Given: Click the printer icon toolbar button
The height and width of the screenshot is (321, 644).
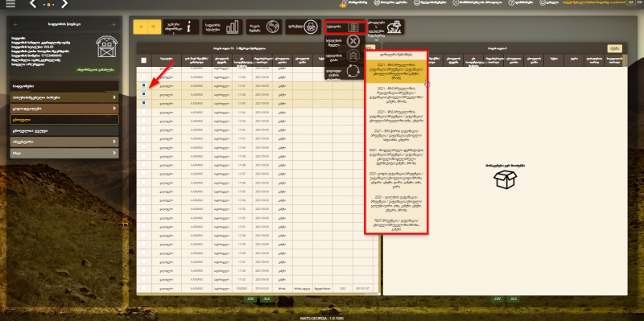Looking at the screenshot, I should (303, 27).
